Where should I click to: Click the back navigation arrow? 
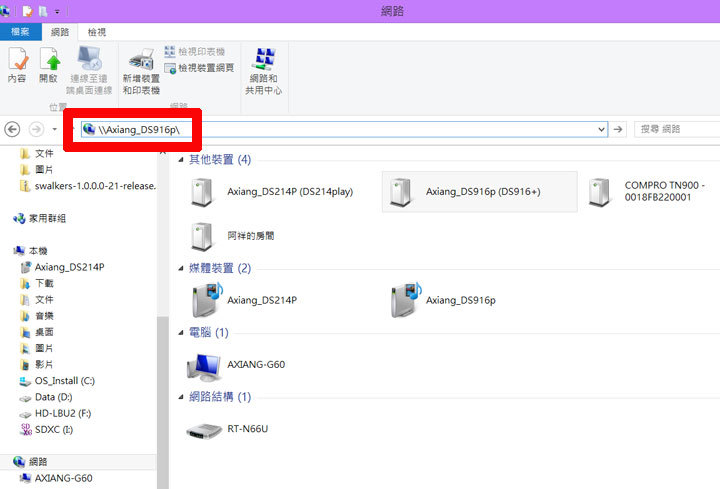point(12,129)
